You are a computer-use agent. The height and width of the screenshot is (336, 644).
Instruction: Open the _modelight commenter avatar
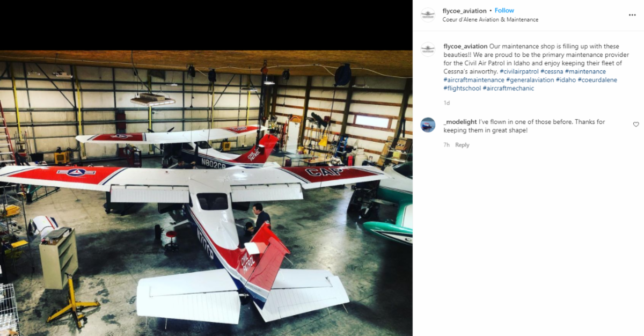point(428,125)
